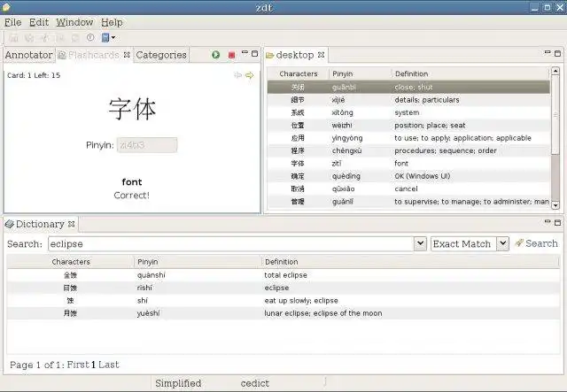Open the Window menu

pyautogui.click(x=74, y=21)
